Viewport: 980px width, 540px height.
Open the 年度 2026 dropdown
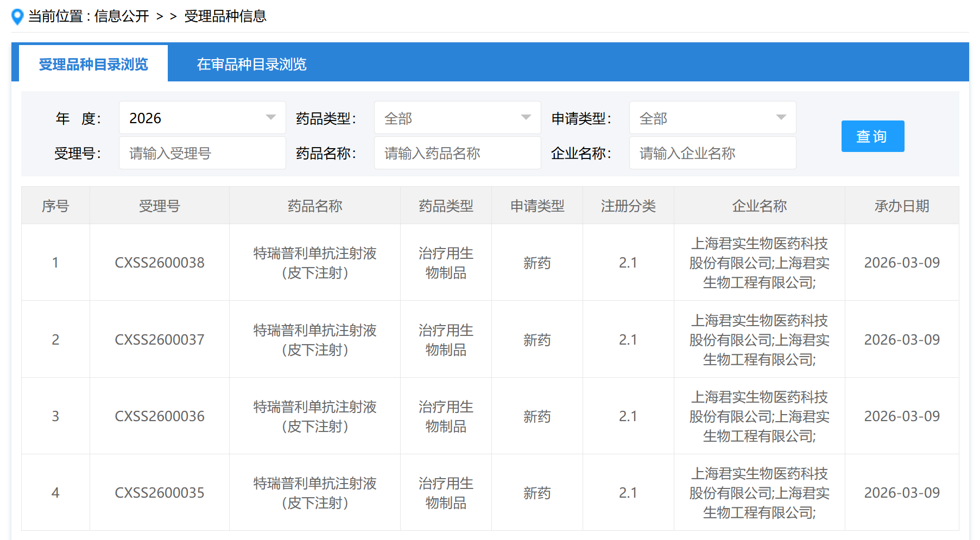pos(202,118)
